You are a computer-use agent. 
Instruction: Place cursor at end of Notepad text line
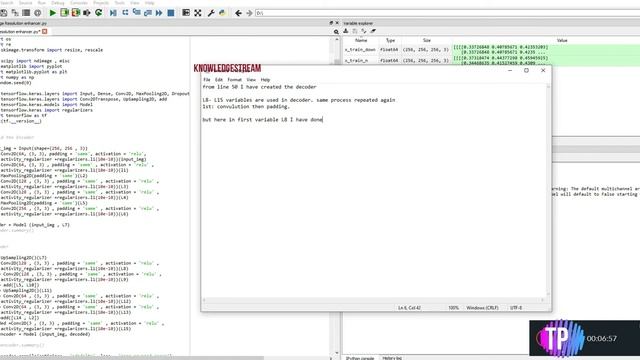pyautogui.click(x=323, y=120)
